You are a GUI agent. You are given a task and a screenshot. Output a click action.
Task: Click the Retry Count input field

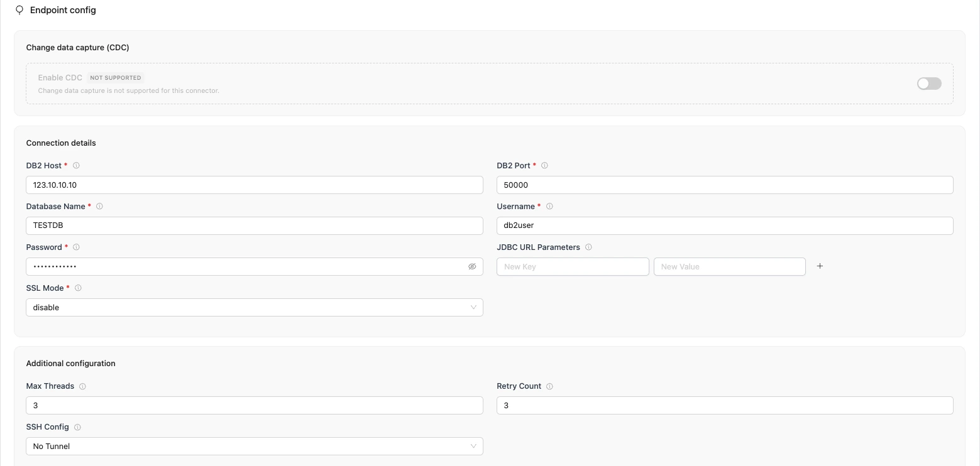click(725, 406)
